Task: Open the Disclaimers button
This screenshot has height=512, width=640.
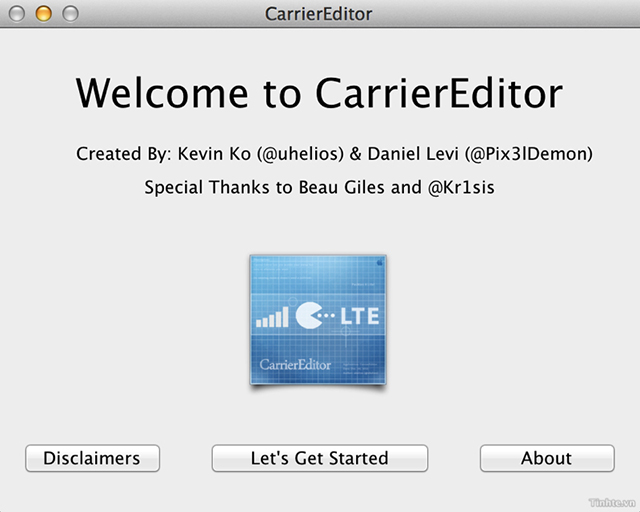Action: tap(92, 458)
